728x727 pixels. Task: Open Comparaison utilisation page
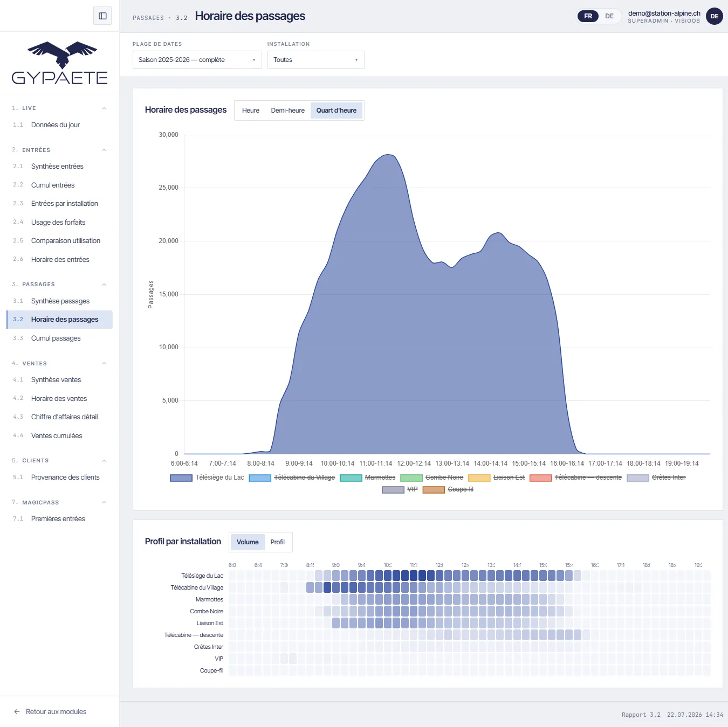point(59,241)
